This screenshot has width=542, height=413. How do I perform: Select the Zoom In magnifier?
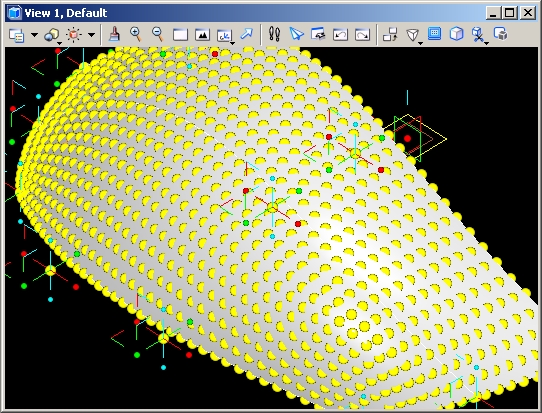[x=136, y=34]
